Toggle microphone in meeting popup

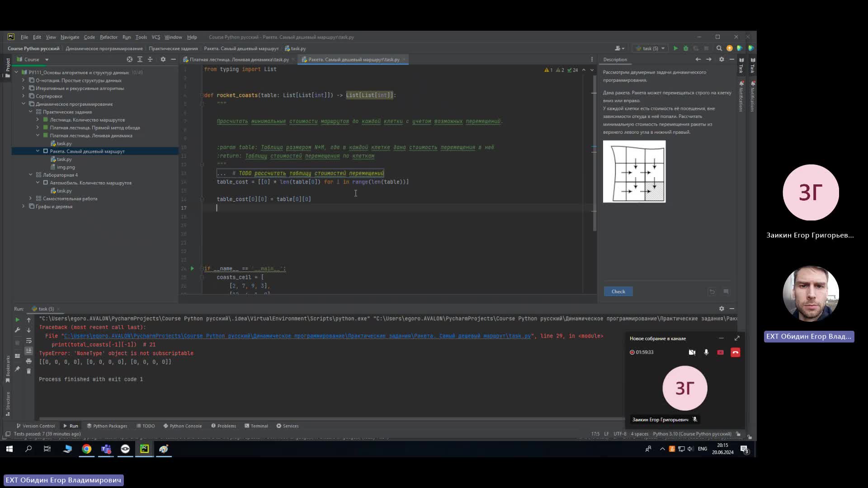[x=706, y=352]
